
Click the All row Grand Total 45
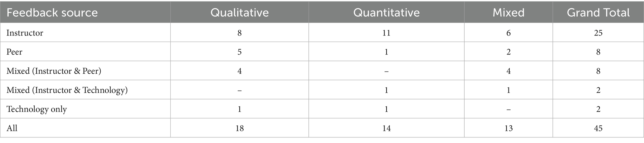point(598,128)
